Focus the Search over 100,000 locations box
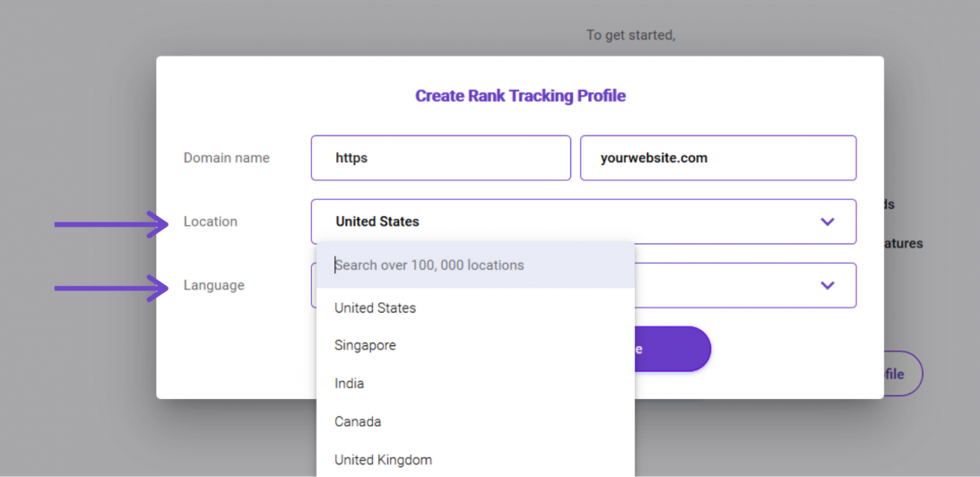 pos(475,265)
